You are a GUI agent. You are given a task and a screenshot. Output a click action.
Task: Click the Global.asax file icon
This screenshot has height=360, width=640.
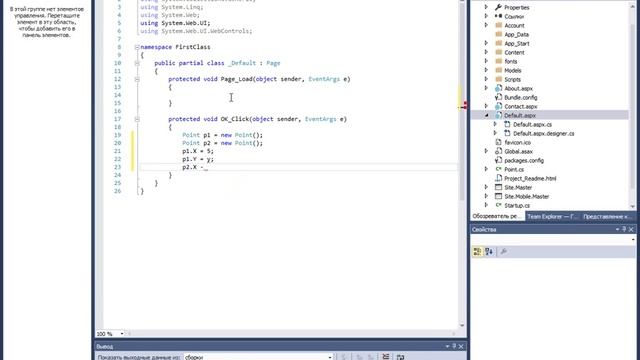(x=498, y=151)
